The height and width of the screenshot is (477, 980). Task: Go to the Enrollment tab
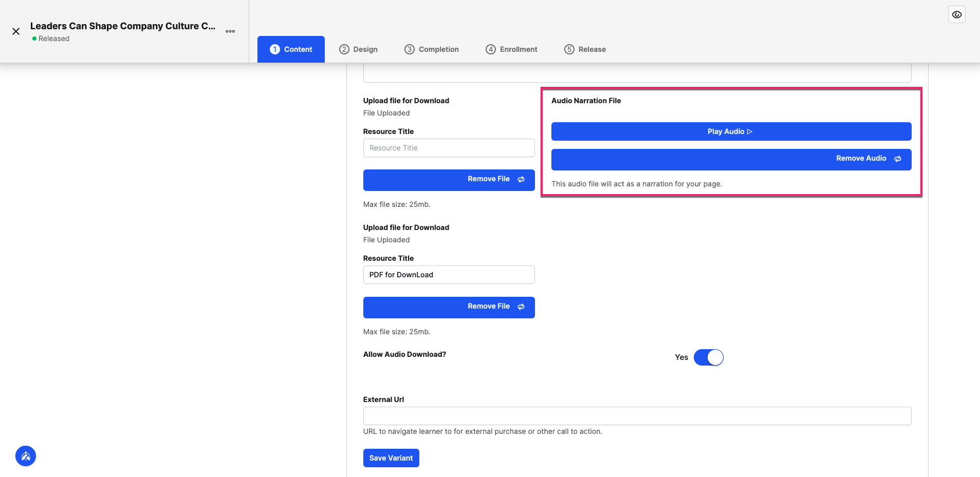[512, 49]
